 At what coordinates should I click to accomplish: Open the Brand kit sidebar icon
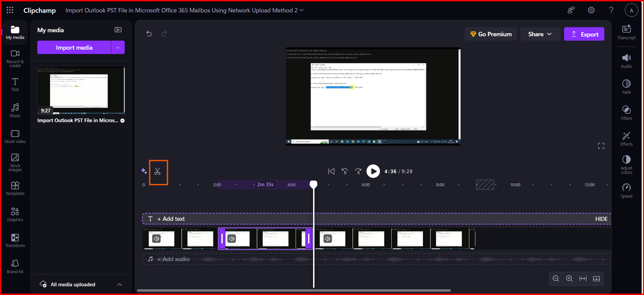[15, 266]
